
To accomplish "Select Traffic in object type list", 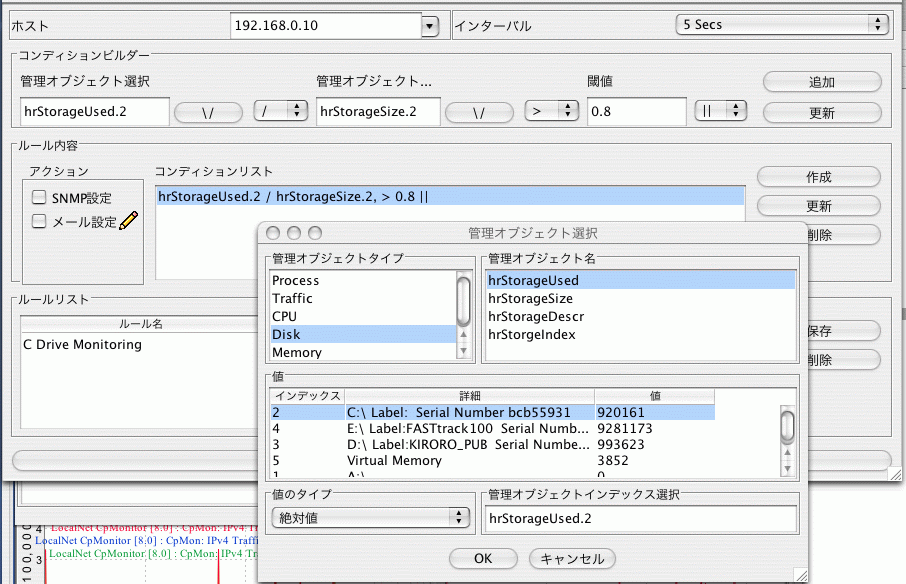I will pos(363,298).
